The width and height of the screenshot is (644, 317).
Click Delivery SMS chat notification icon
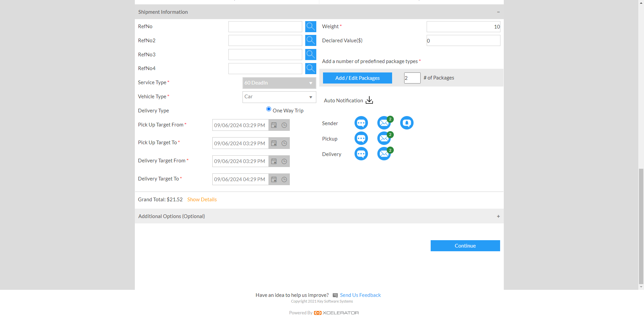361,154
